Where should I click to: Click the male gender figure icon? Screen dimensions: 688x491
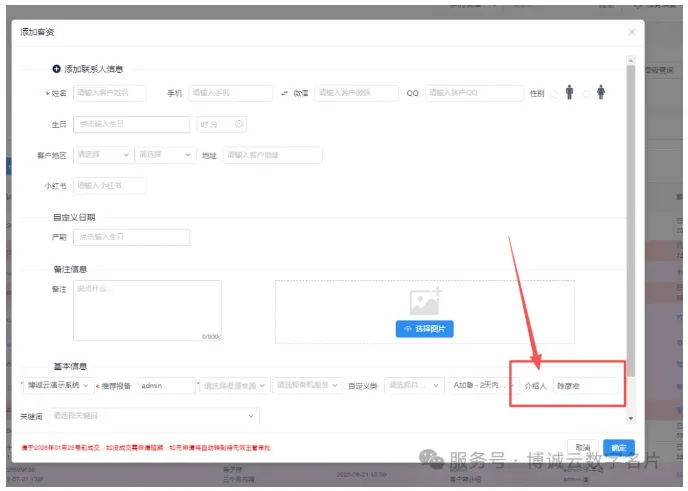point(569,93)
